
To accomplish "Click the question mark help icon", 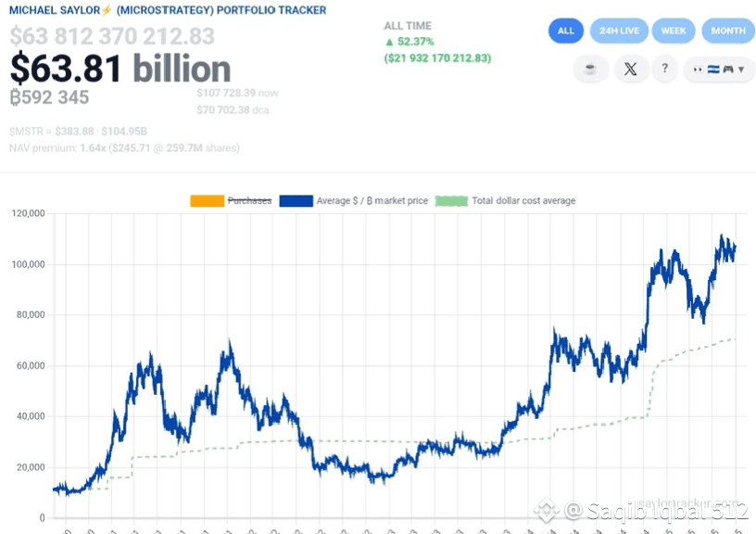I will pos(664,69).
